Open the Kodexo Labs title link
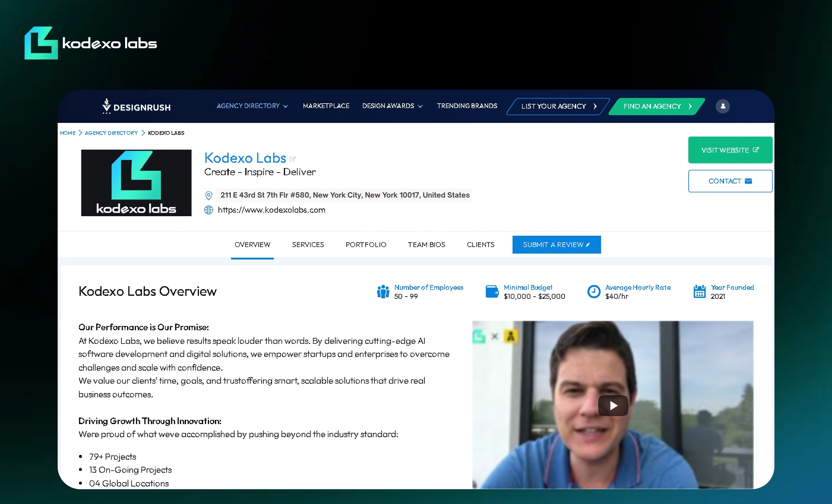This screenshot has width=832, height=504. [245, 158]
